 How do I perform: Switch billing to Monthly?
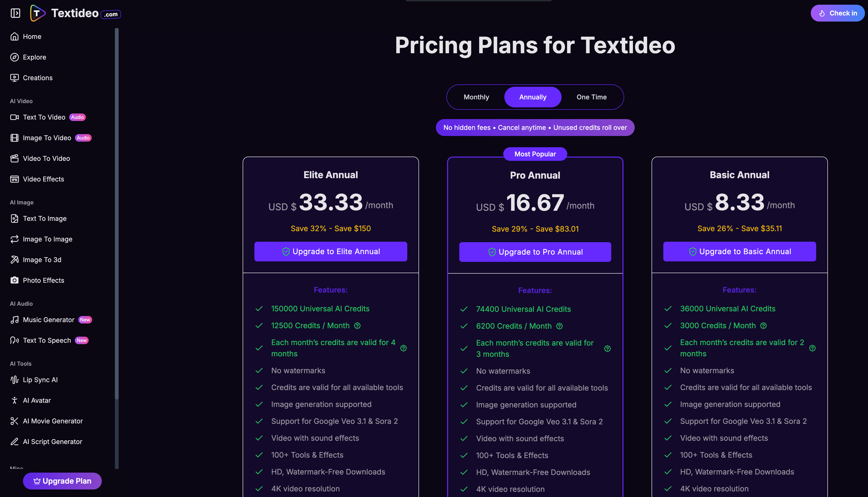pos(476,97)
